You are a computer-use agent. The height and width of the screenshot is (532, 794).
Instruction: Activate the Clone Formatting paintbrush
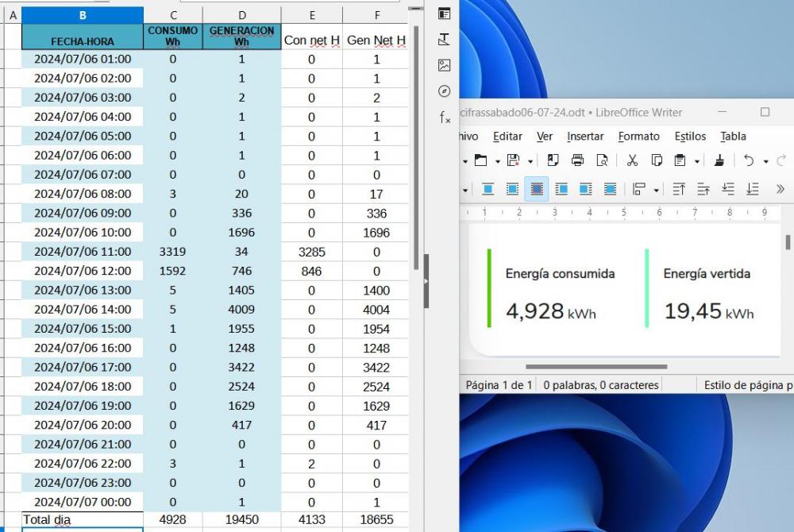pyautogui.click(x=719, y=160)
